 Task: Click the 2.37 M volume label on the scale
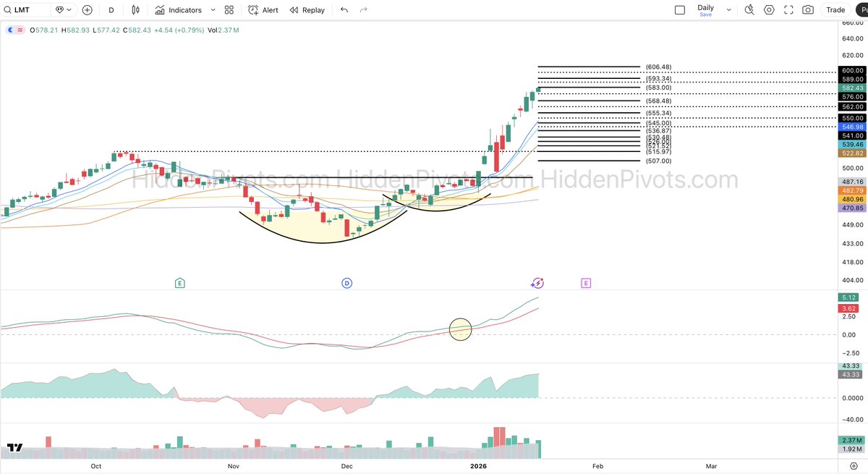point(851,440)
